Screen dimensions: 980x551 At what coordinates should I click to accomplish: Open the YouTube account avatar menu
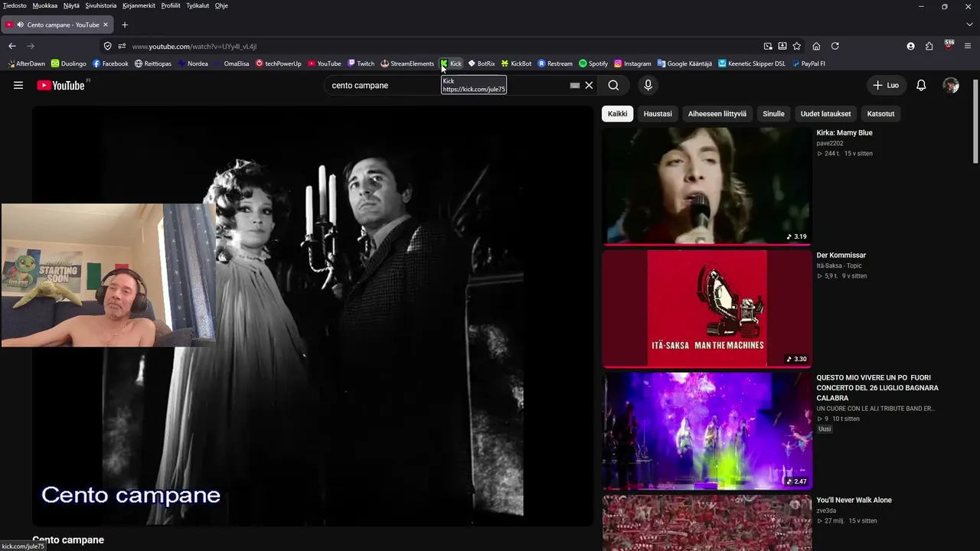(951, 85)
